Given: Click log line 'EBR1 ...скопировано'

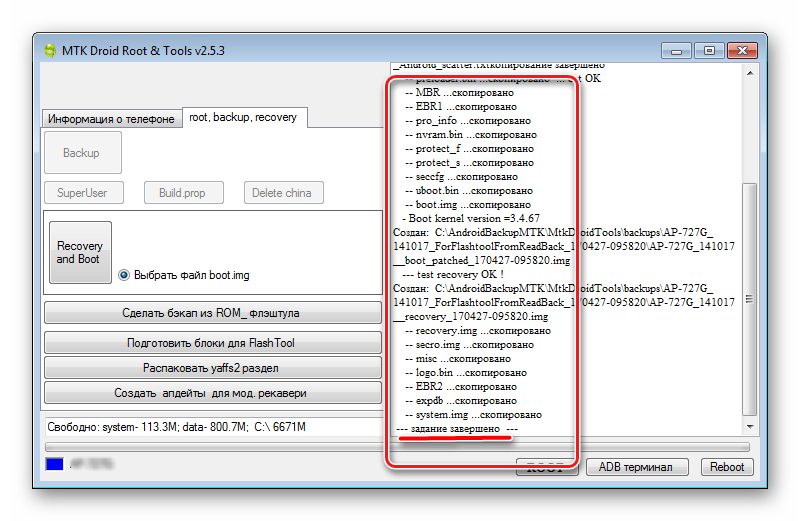Looking at the screenshot, I should (x=461, y=107).
